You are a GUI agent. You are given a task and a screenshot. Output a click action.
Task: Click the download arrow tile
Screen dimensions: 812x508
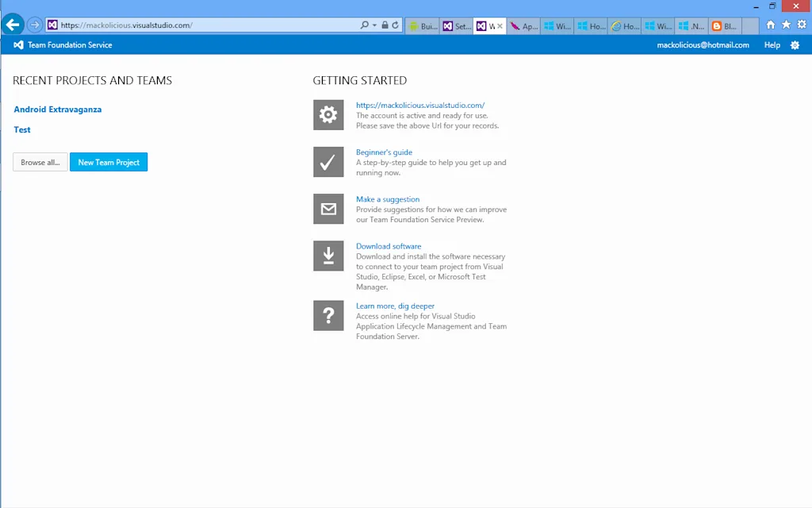pyautogui.click(x=328, y=256)
